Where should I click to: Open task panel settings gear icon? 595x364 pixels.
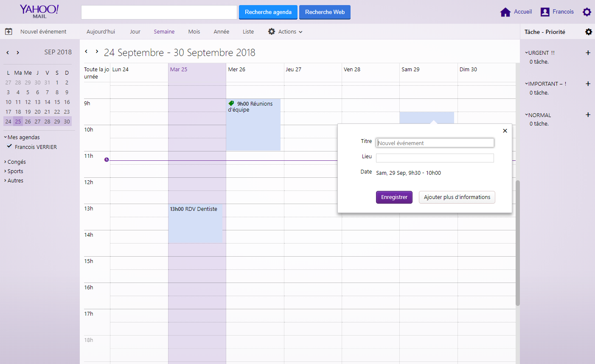point(588,32)
